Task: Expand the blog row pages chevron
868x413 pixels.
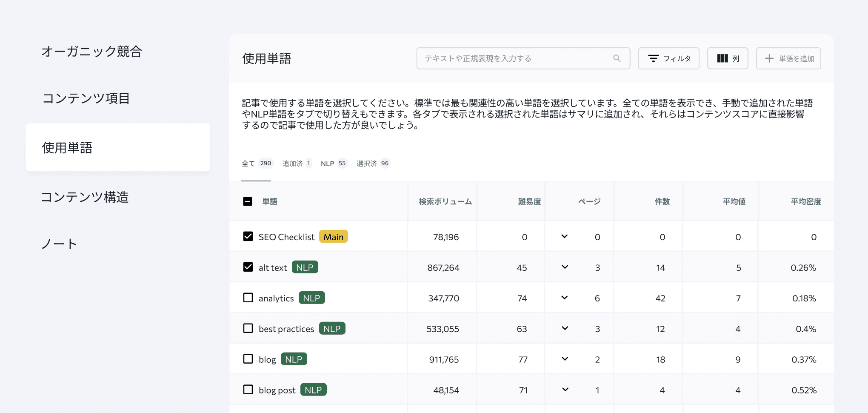Action: (565, 359)
